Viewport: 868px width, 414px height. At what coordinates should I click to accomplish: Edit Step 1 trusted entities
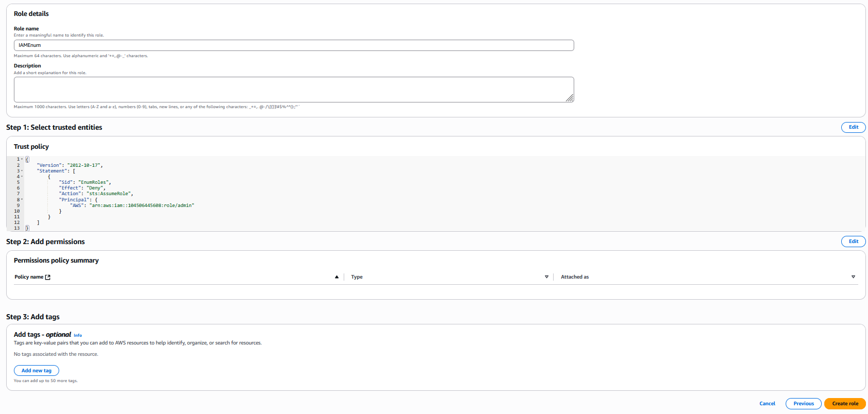click(853, 127)
